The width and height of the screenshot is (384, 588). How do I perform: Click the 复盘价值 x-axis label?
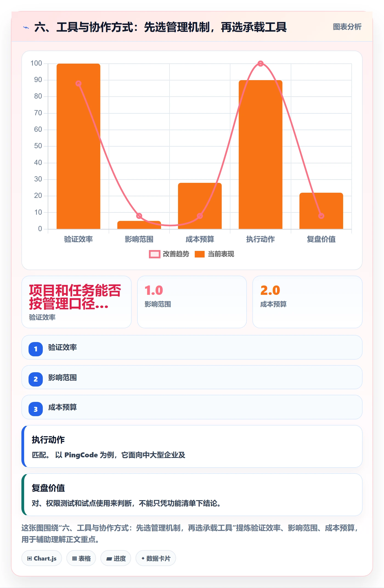pyautogui.click(x=321, y=239)
